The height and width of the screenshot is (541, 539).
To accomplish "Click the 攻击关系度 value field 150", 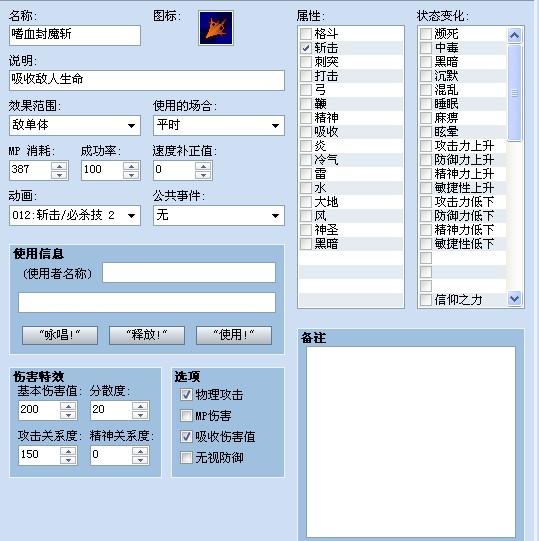I will point(40,455).
